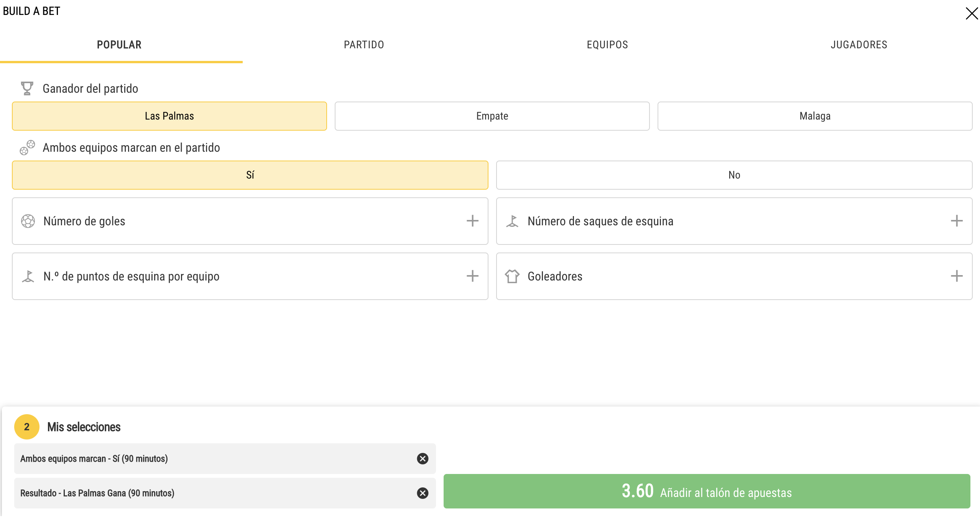Select Las Palmas as match winner

169,116
